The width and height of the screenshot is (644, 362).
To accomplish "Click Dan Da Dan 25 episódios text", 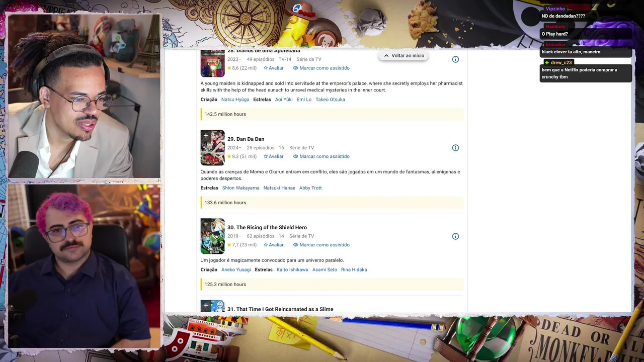I will [261, 148].
